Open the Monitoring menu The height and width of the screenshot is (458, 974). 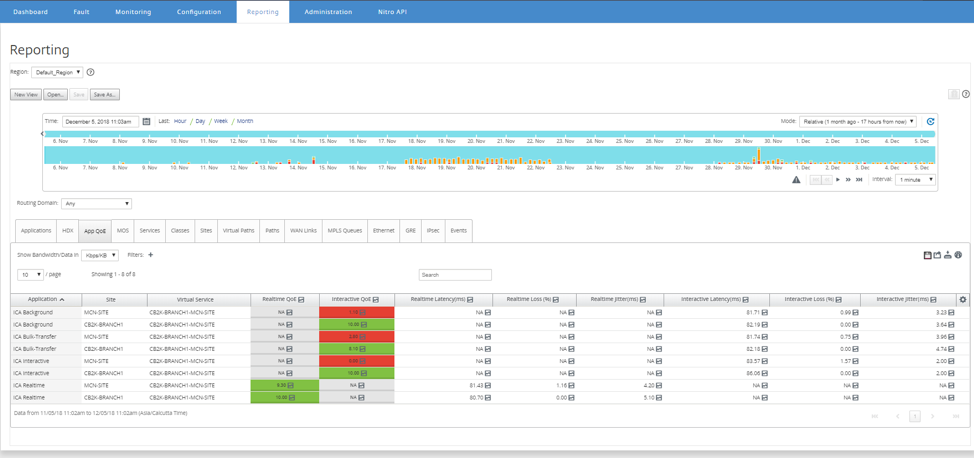click(131, 12)
